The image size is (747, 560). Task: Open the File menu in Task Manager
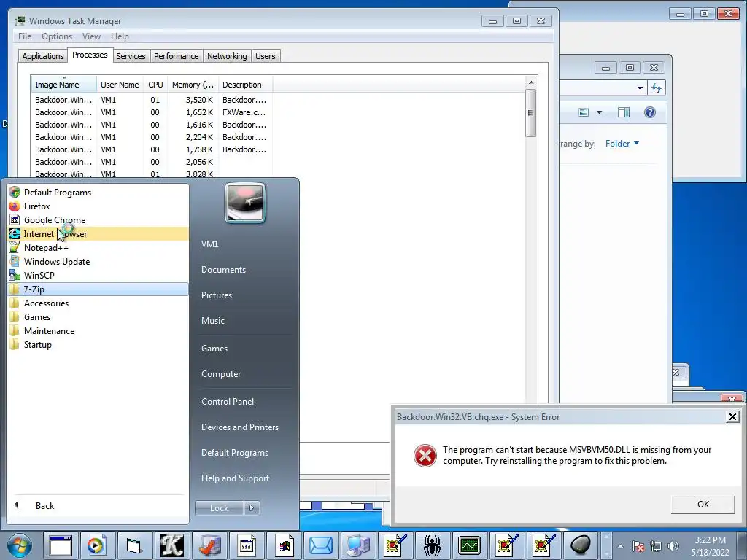pyautogui.click(x=25, y=36)
